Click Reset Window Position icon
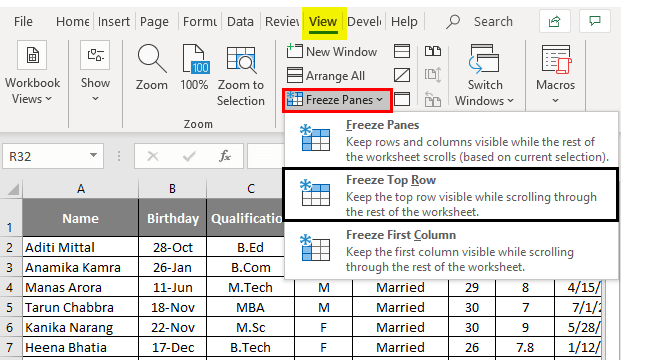 (x=433, y=100)
